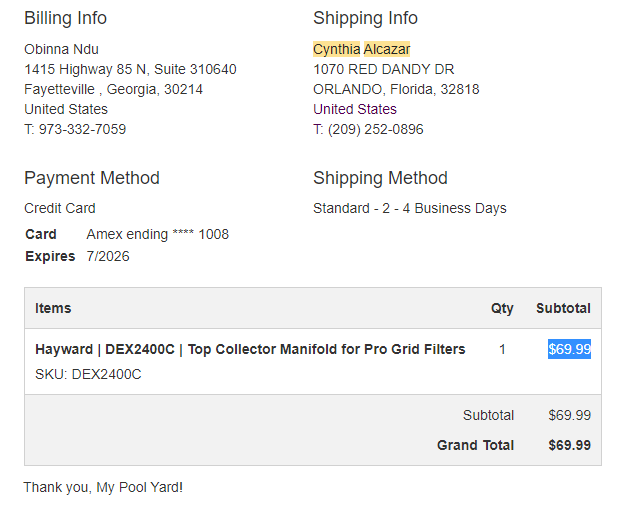This screenshot has width=627, height=506.
Task: Click the shipping address 1070 RED DANDY DR
Action: [x=383, y=69]
